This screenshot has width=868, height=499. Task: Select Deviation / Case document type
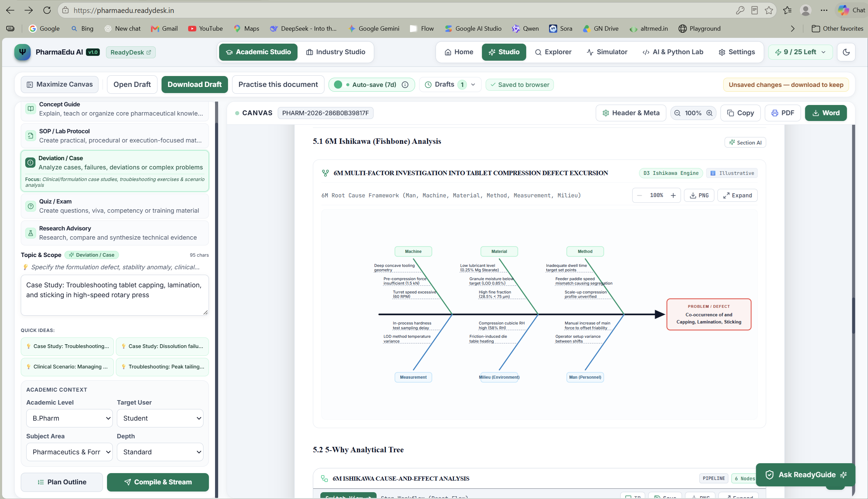[115, 171]
